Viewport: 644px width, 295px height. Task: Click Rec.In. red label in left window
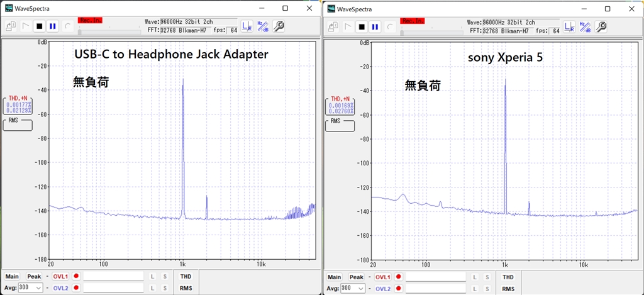[90, 20]
